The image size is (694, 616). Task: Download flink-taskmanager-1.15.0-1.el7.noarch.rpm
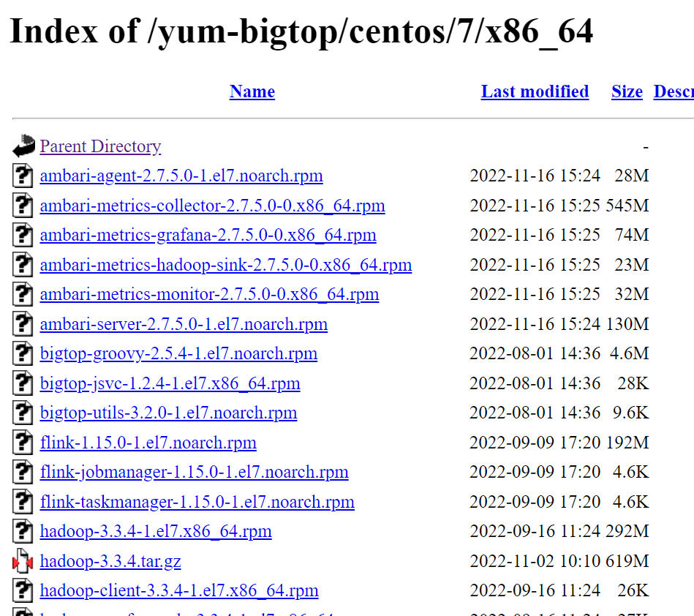[x=197, y=502]
